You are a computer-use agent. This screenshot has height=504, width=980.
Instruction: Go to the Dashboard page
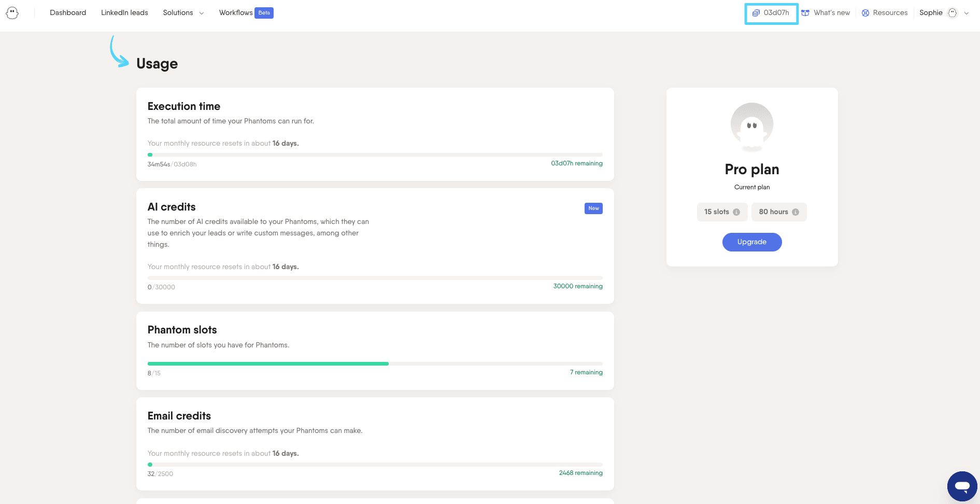pos(68,13)
